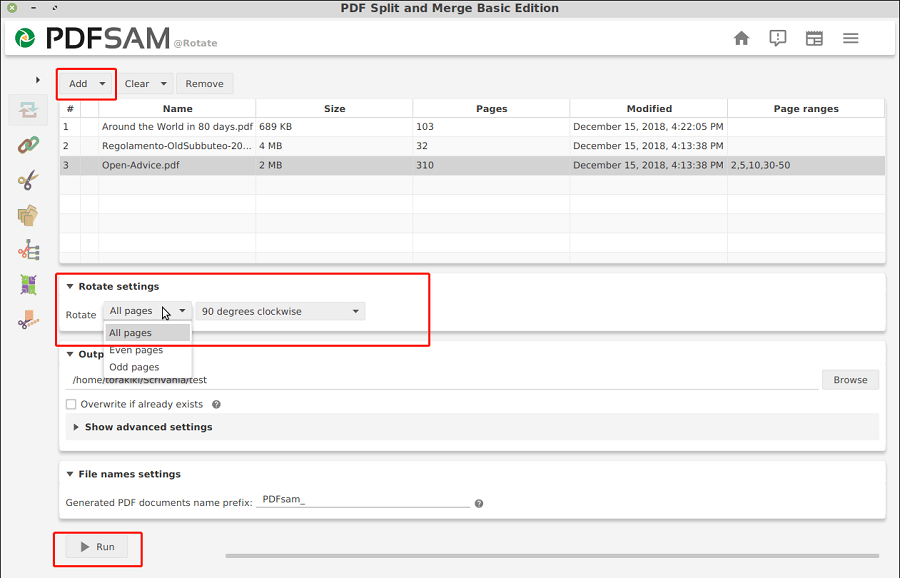Image resolution: width=900 pixels, height=578 pixels.
Task: Choose Odd pages from the dropdown list
Action: [134, 367]
